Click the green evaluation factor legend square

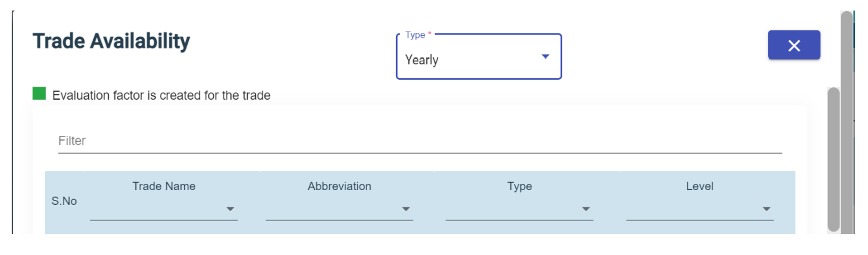(x=39, y=94)
